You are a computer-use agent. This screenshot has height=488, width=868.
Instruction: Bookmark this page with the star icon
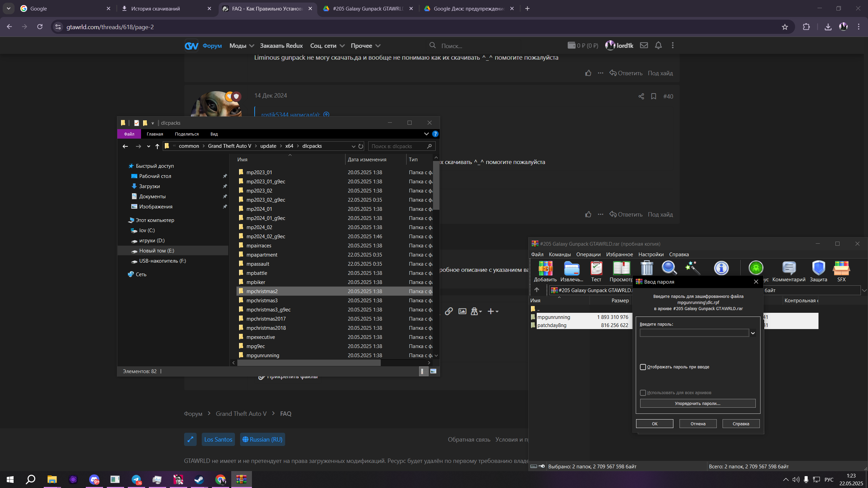click(785, 27)
